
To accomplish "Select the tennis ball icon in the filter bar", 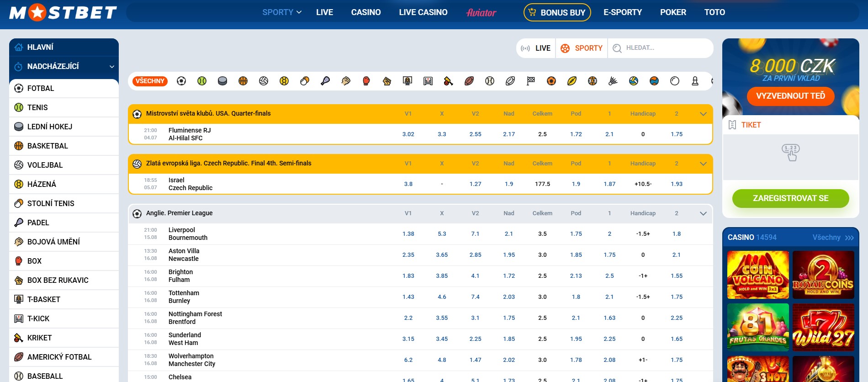I will (202, 81).
